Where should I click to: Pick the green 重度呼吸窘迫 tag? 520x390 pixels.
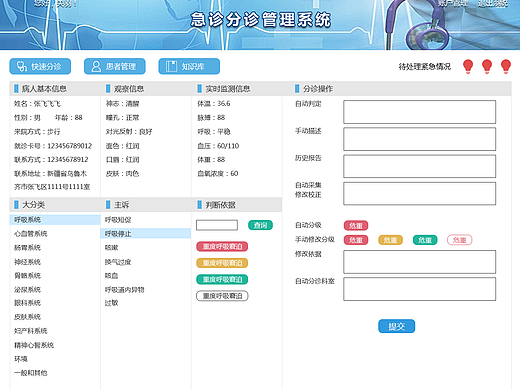(x=222, y=279)
